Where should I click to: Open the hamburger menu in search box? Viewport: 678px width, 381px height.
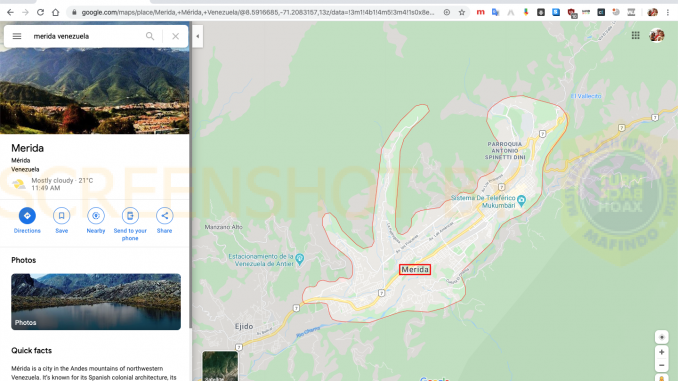click(x=17, y=36)
